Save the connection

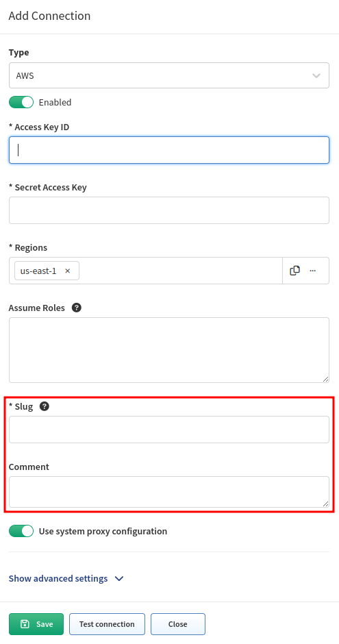(x=36, y=624)
